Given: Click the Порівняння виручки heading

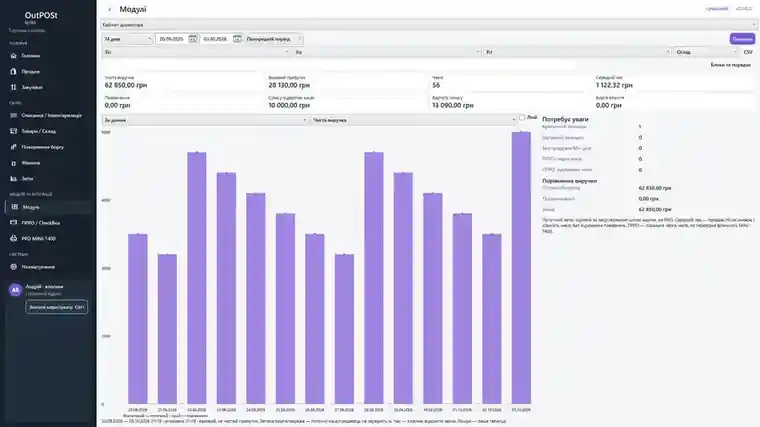Looking at the screenshot, I should pos(570,181).
